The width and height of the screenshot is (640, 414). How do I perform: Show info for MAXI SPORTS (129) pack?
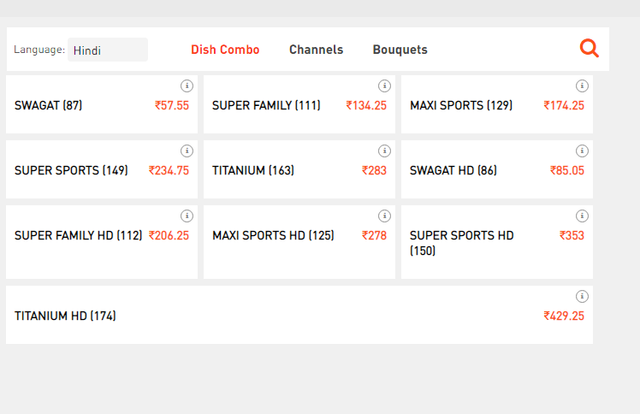582,86
